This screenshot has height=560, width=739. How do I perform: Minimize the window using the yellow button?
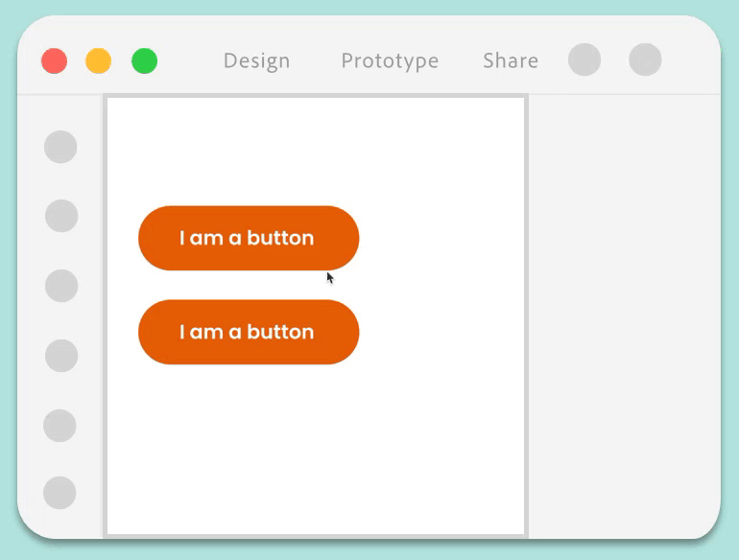tap(99, 61)
